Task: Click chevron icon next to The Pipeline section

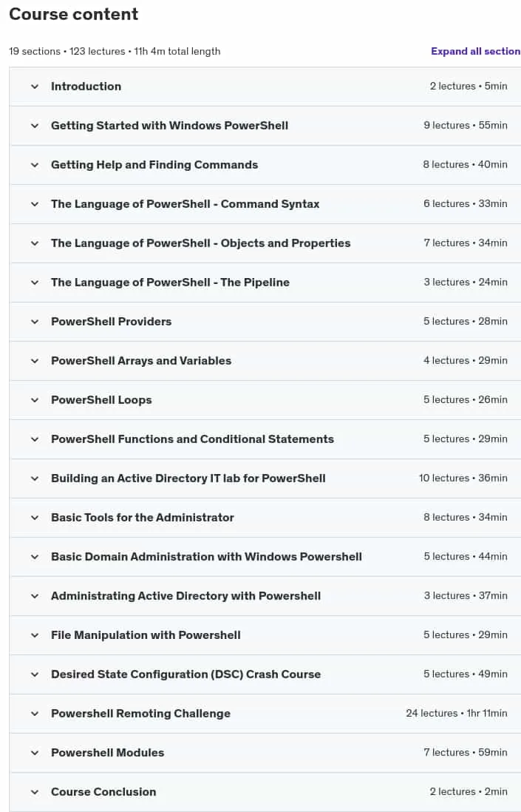Action: [35, 282]
